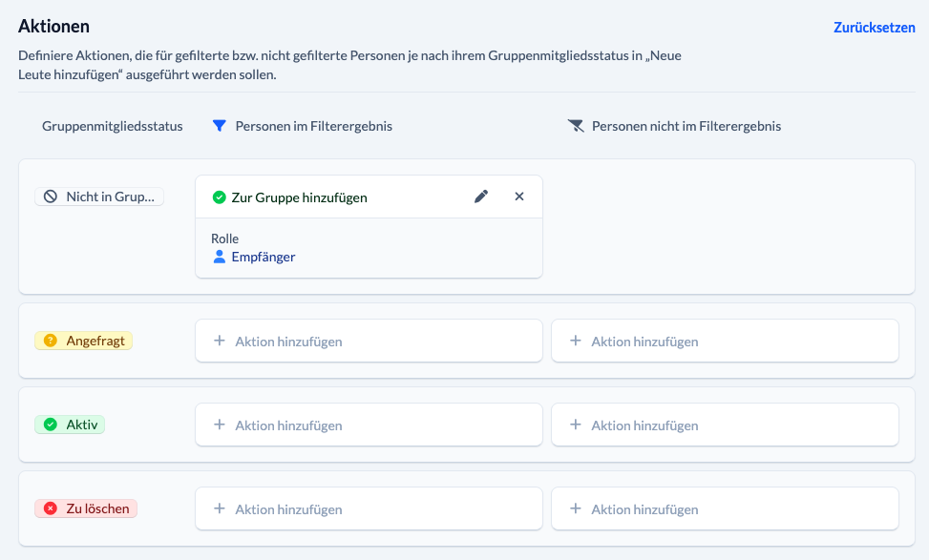
Task: Click the Nicht in Grup... status badge
Action: [x=99, y=197]
